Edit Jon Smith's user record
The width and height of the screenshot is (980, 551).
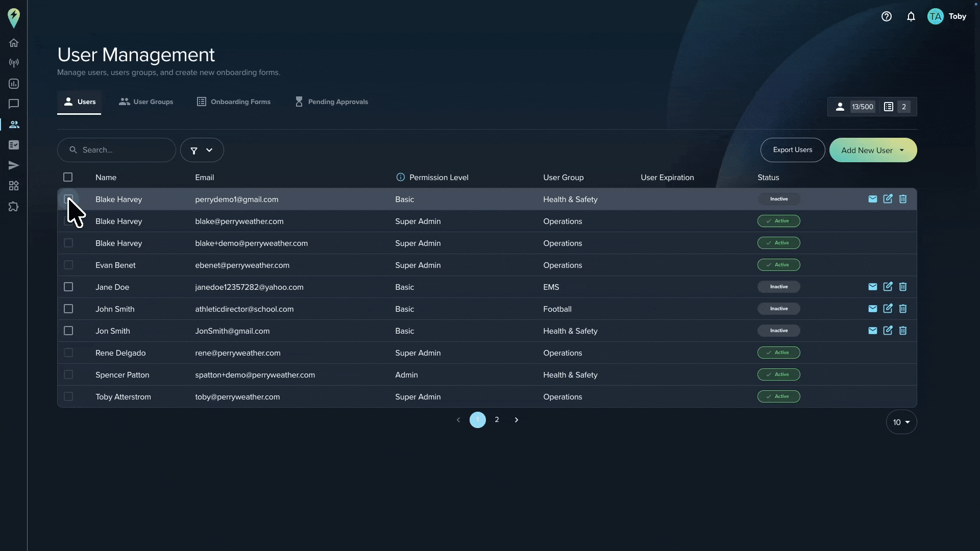(x=888, y=331)
